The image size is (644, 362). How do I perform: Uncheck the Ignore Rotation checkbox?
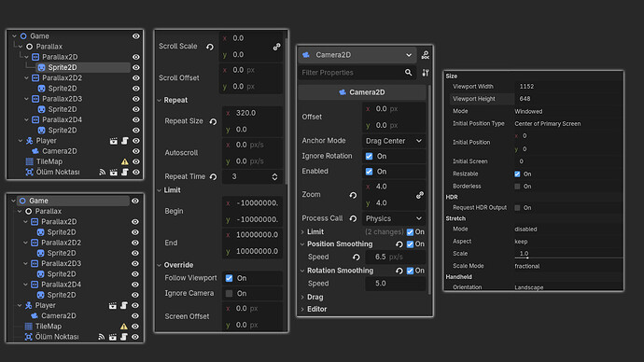click(x=370, y=157)
